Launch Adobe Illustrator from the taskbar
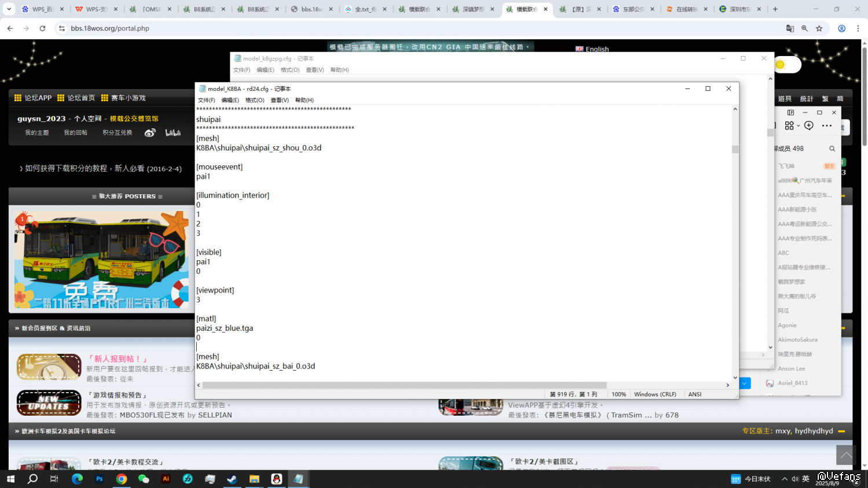This screenshot has width=868, height=488. point(166,479)
